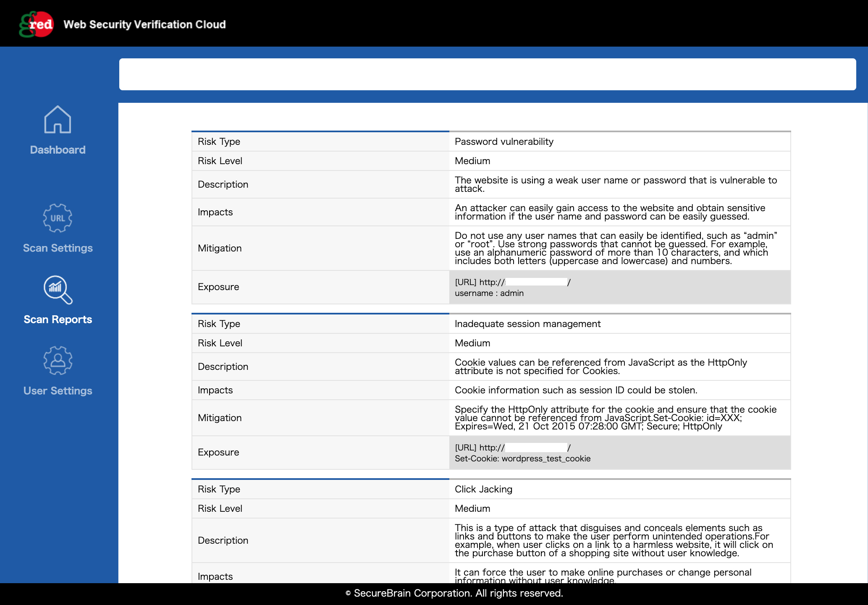Click the gred logo icon
This screenshot has height=605, width=868.
(36, 24)
